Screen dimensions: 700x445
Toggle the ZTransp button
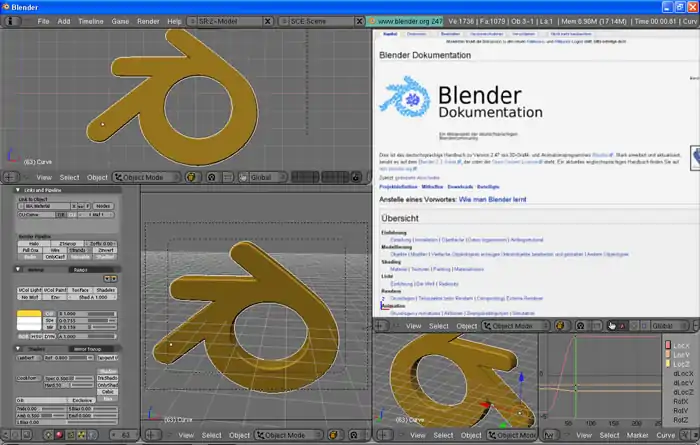(x=67, y=244)
